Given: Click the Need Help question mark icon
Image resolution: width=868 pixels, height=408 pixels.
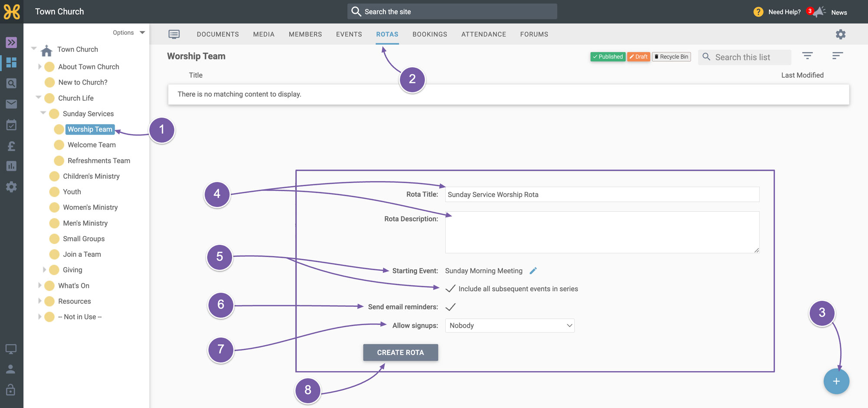Looking at the screenshot, I should [x=758, y=12].
